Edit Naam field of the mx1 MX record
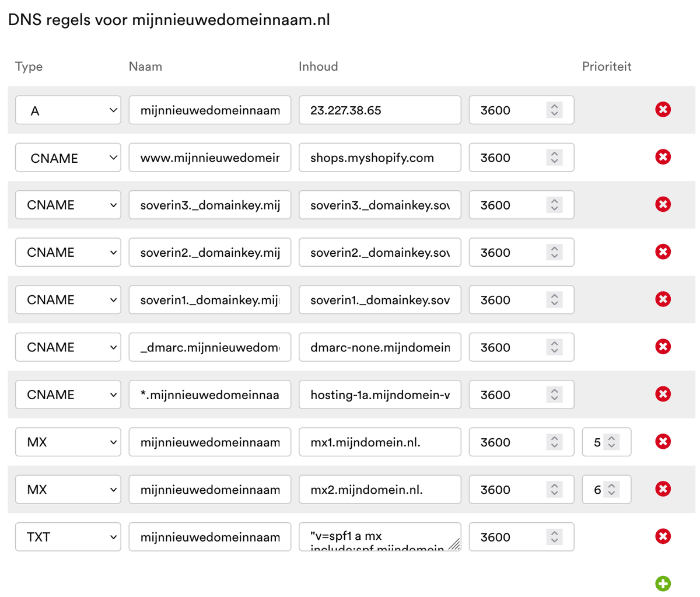Viewport: 700px width, 597px height. tap(210, 442)
